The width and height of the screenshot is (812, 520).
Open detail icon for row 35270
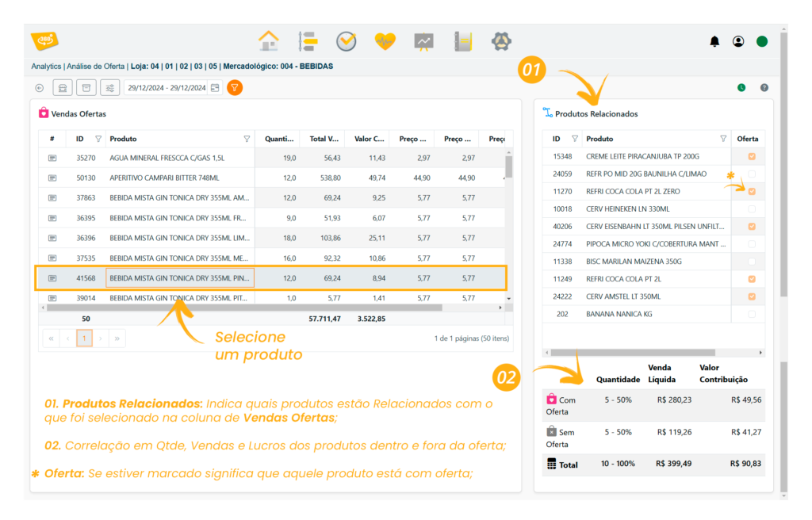(x=52, y=158)
